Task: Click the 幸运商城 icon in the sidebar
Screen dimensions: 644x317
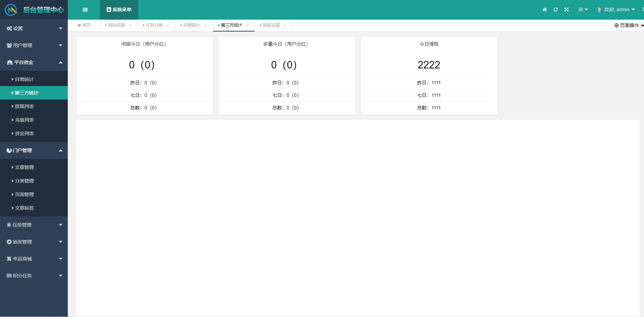Action: click(9, 259)
